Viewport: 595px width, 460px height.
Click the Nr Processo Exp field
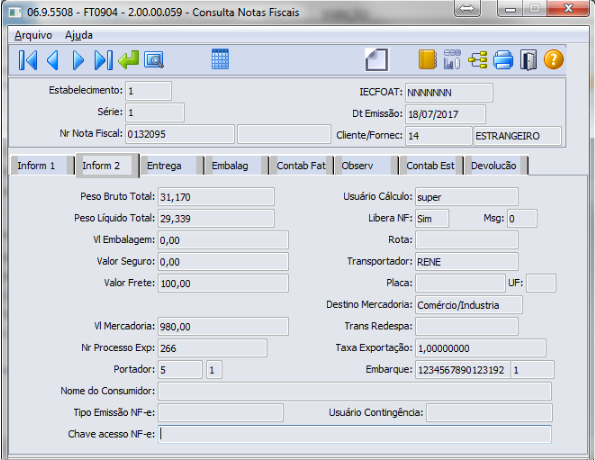coord(212,348)
